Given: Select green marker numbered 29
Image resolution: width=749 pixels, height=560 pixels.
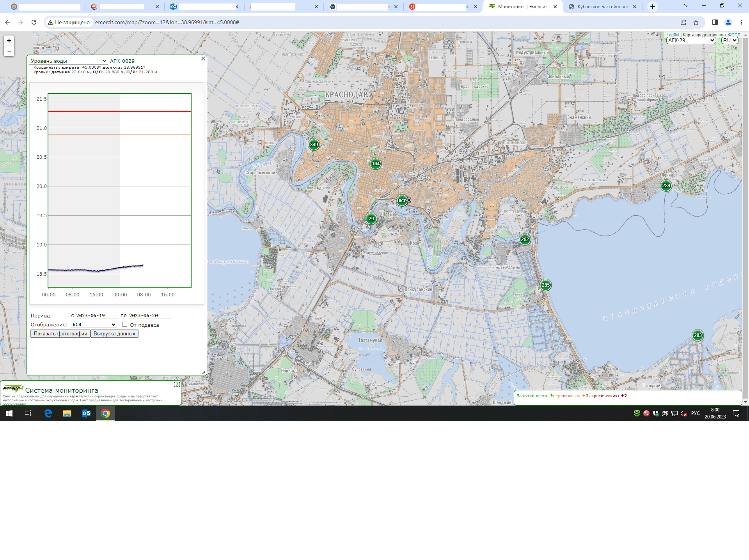Looking at the screenshot, I should click(371, 219).
